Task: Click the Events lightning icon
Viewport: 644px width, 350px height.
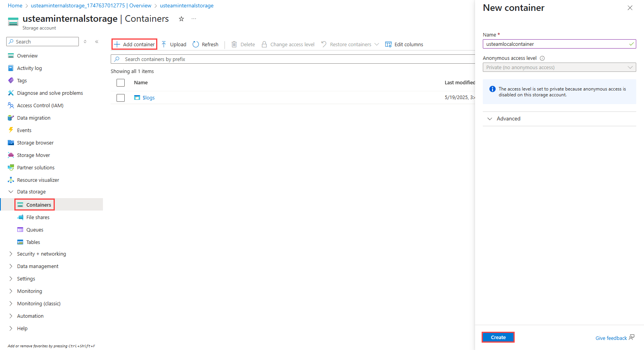Action: [11, 130]
